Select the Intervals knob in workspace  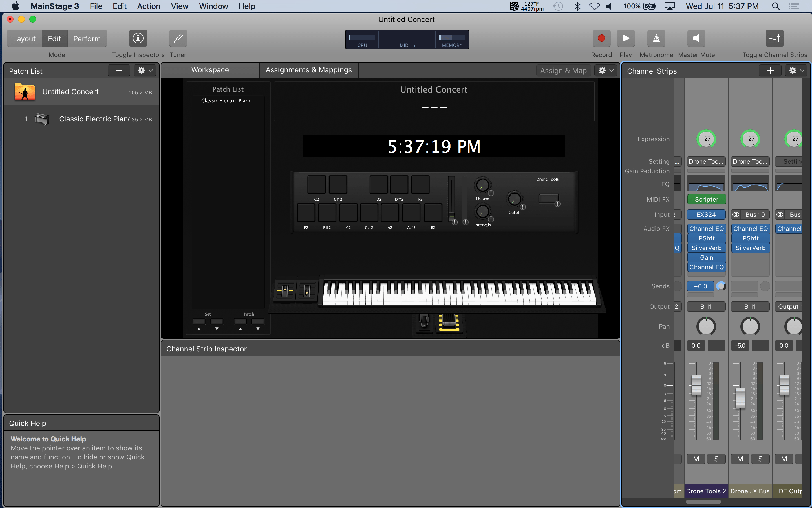(482, 212)
